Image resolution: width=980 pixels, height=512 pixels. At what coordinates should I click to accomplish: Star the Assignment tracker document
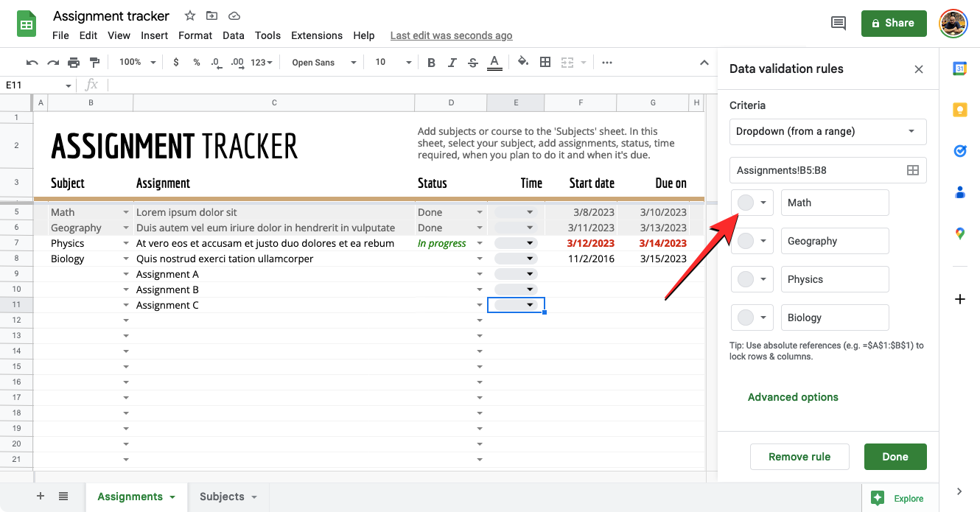(x=190, y=15)
